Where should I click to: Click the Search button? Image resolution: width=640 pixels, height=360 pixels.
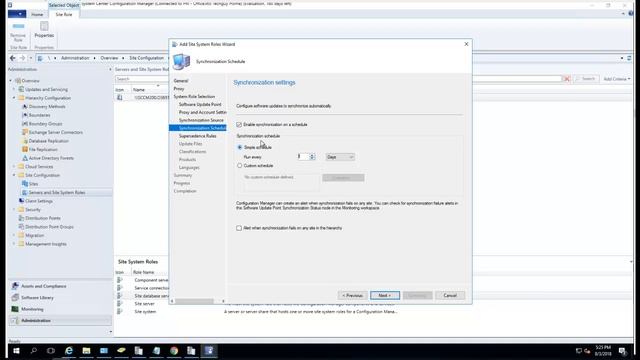(586, 79)
